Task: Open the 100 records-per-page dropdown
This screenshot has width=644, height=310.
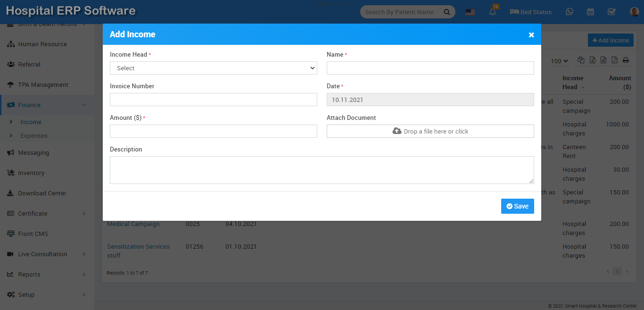Action: click(x=559, y=61)
